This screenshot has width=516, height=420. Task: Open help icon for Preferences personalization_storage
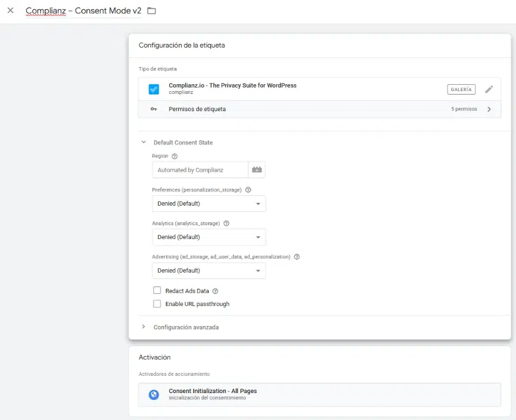pyautogui.click(x=248, y=190)
